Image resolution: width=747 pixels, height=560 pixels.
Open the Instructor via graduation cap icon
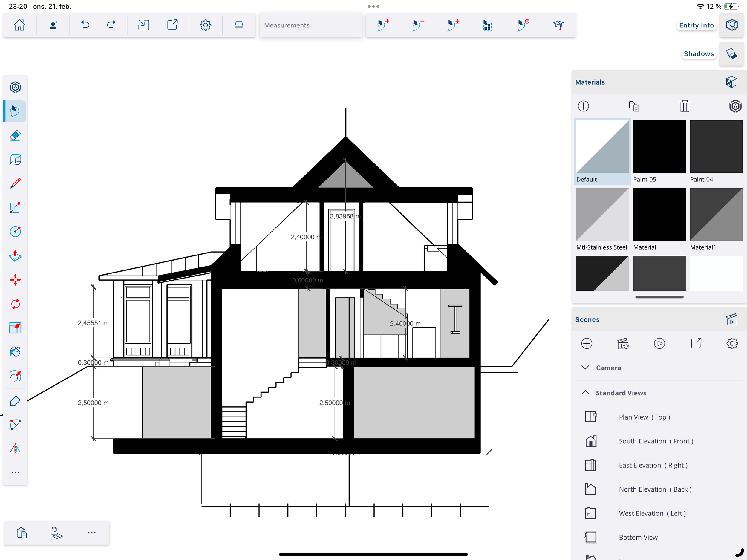(x=559, y=25)
